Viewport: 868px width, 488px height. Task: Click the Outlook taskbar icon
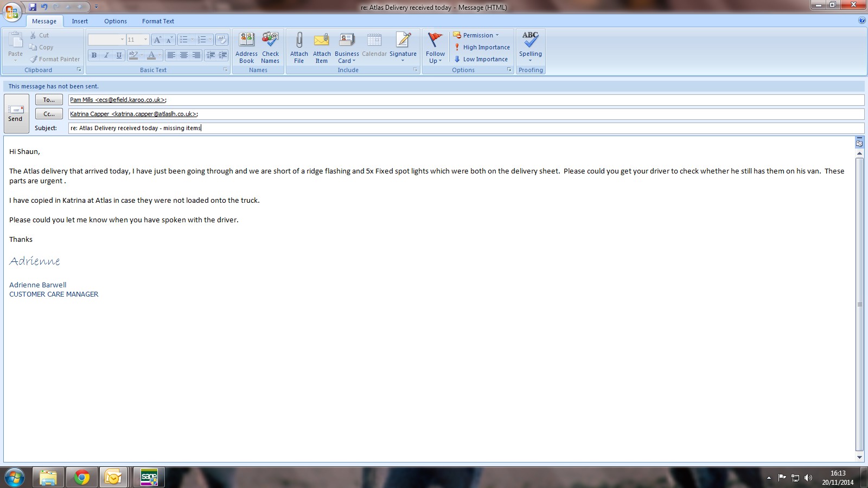pyautogui.click(x=114, y=478)
